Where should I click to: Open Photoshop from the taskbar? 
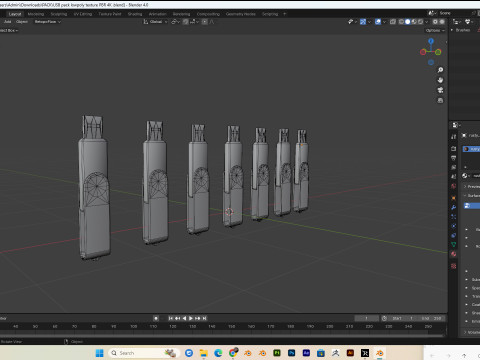[x=292, y=353]
